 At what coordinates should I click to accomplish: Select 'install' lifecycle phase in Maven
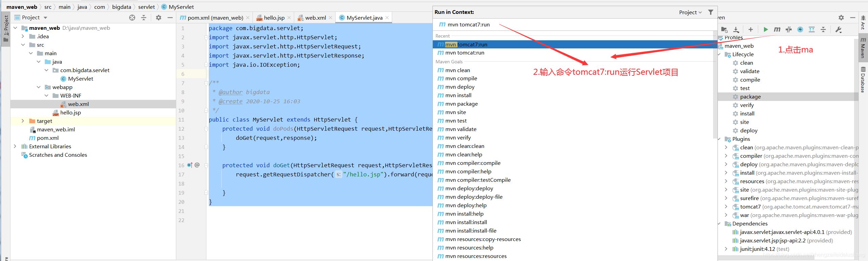(x=747, y=113)
